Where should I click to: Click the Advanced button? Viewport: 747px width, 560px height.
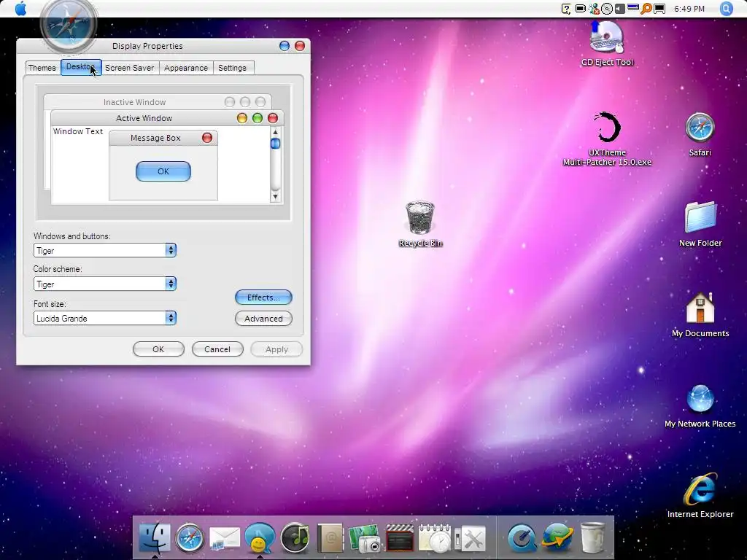(x=263, y=319)
